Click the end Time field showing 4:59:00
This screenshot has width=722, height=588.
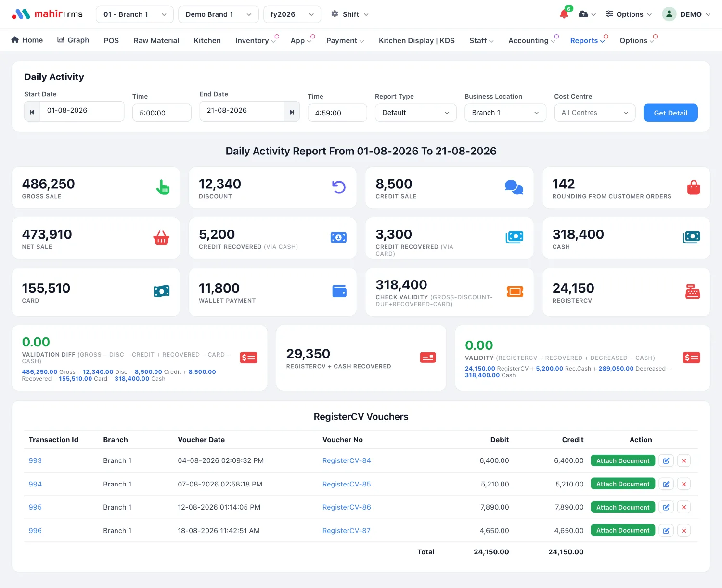pos(337,113)
